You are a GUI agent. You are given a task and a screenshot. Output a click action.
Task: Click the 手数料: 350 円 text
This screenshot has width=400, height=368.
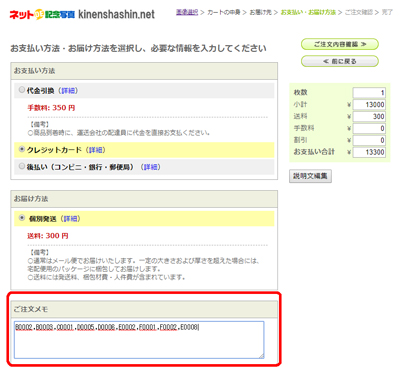click(51, 108)
